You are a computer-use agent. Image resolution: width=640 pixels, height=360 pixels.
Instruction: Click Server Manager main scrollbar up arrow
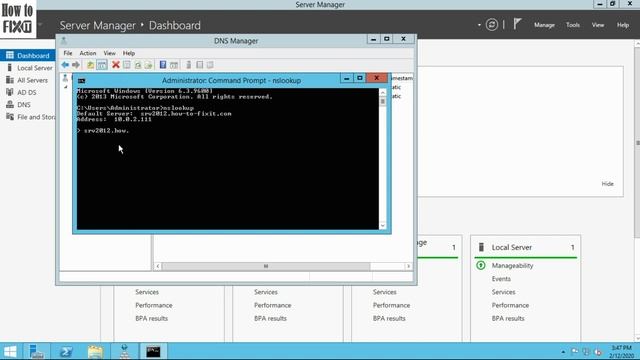click(x=637, y=44)
